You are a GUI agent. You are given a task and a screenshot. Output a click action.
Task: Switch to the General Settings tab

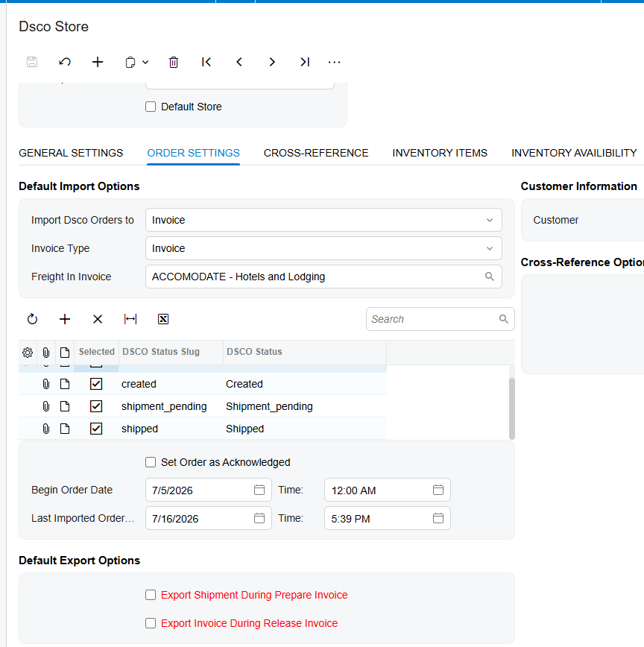(x=71, y=153)
